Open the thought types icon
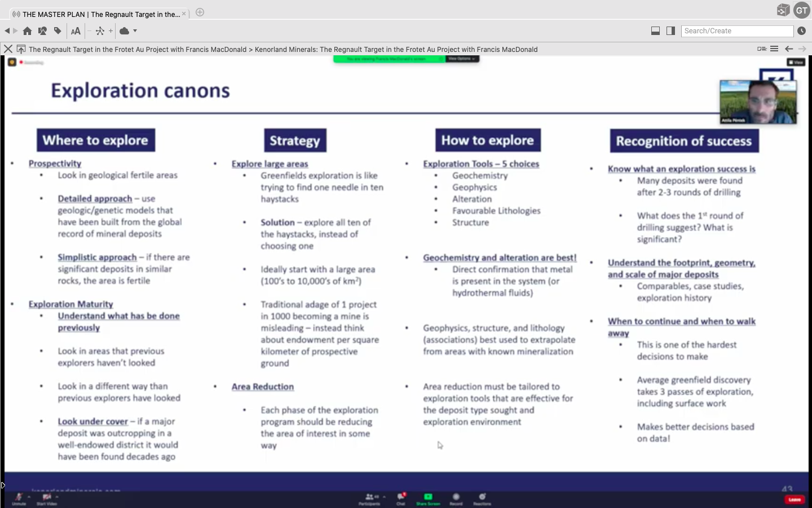This screenshot has width=812, height=508. click(x=42, y=31)
